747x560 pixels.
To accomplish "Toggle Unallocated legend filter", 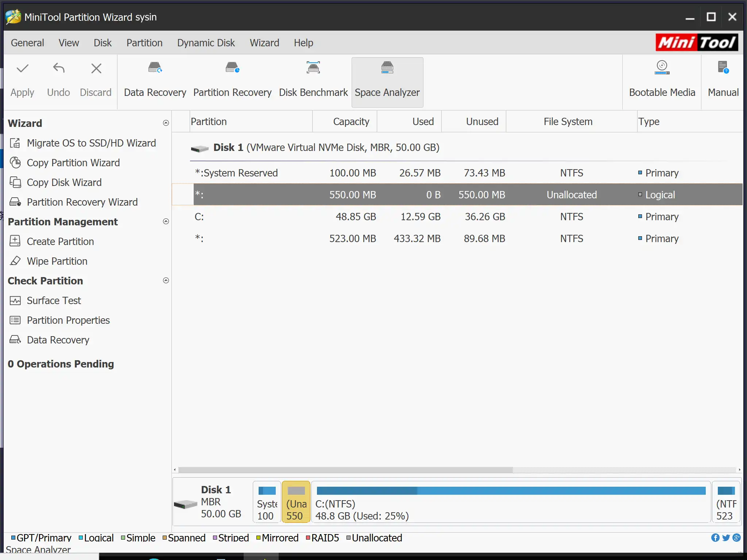I will pyautogui.click(x=373, y=538).
